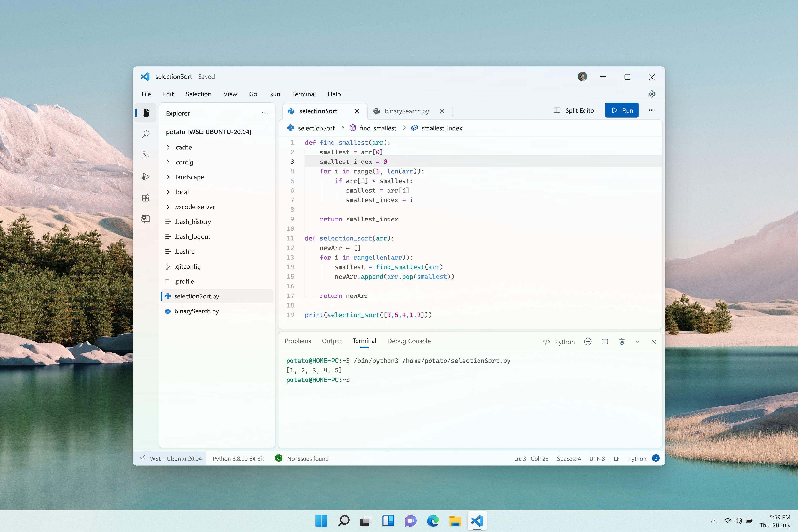Image resolution: width=798 pixels, height=532 pixels.
Task: Create a new terminal with the plus icon
Action: click(x=588, y=342)
